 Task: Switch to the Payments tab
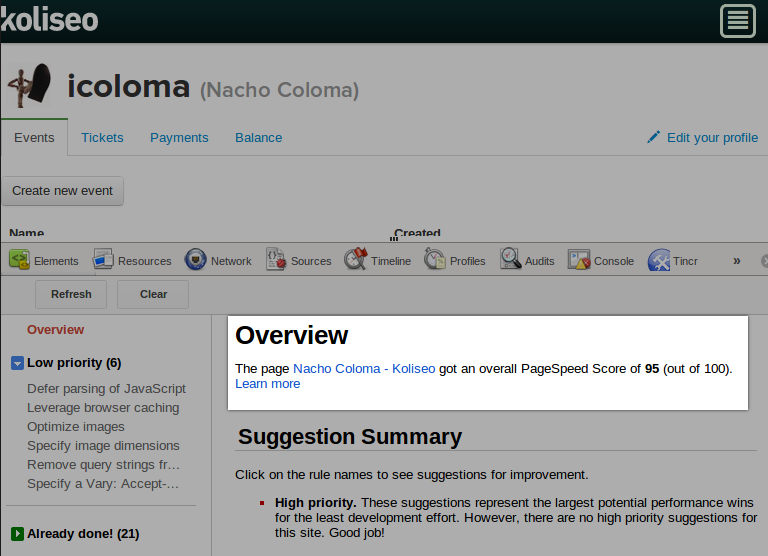(179, 138)
